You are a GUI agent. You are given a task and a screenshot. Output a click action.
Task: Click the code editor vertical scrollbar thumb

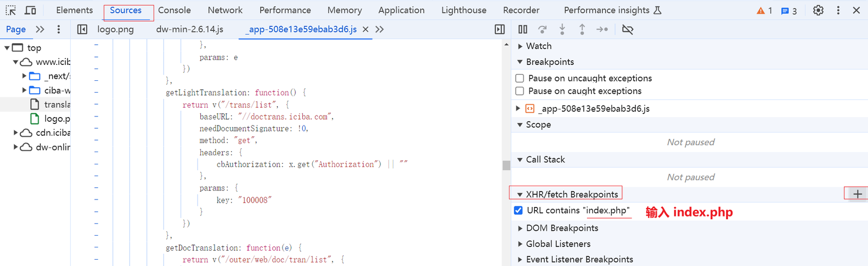[506, 165]
